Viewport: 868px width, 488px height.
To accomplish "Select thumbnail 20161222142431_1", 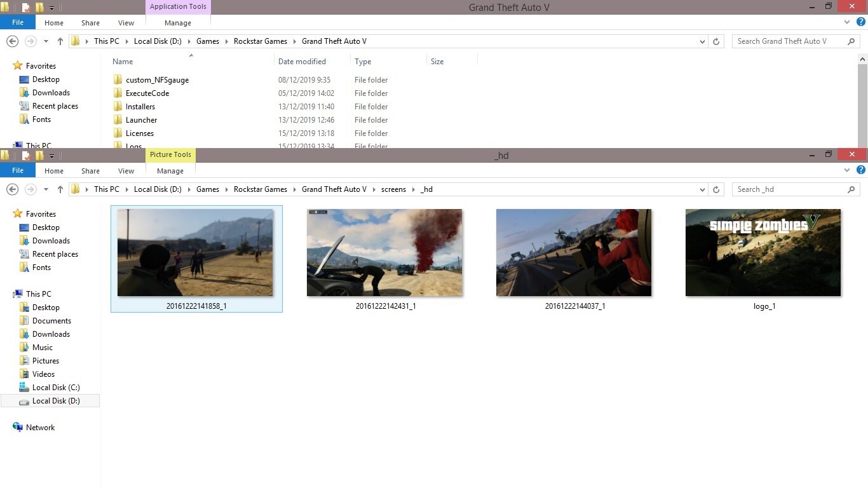I will tap(385, 253).
